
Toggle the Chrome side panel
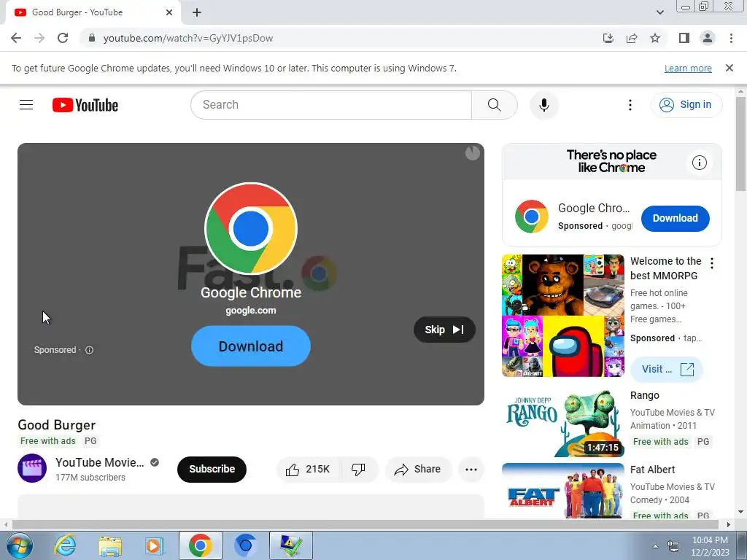[684, 38]
